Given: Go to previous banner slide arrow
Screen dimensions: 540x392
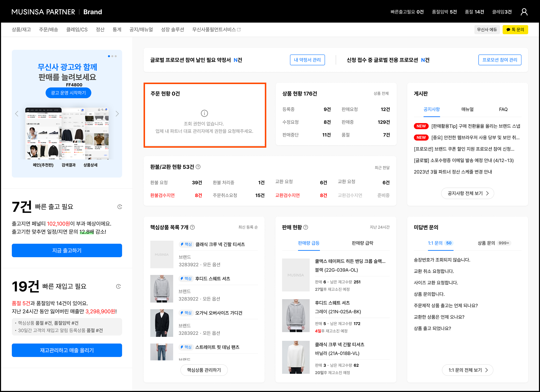Looking at the screenshot, I should tap(17, 114).
